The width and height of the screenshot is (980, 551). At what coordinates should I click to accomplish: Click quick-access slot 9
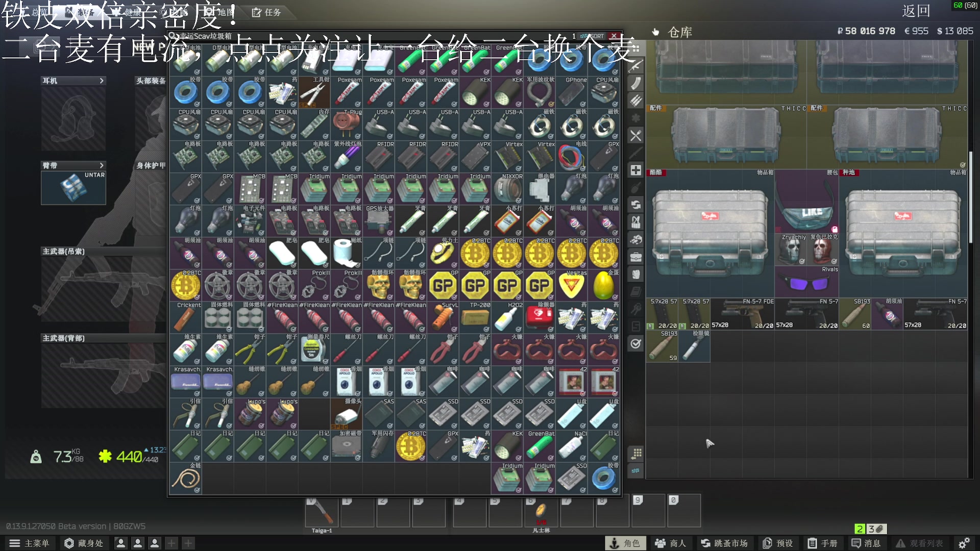[x=648, y=510]
